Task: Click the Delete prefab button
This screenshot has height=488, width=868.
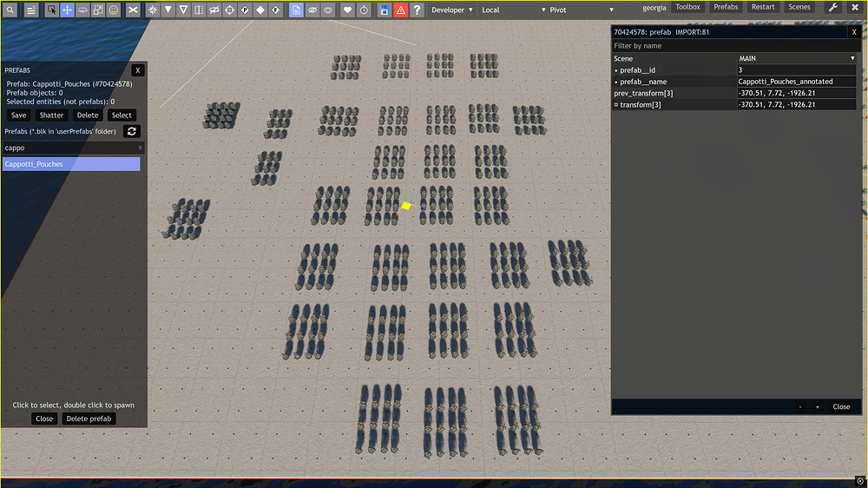Action: (x=89, y=419)
